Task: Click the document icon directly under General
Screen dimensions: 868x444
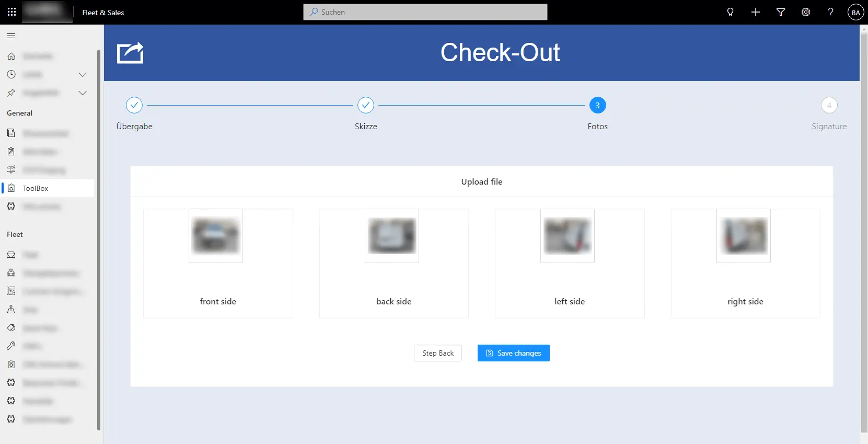Action: (11, 133)
